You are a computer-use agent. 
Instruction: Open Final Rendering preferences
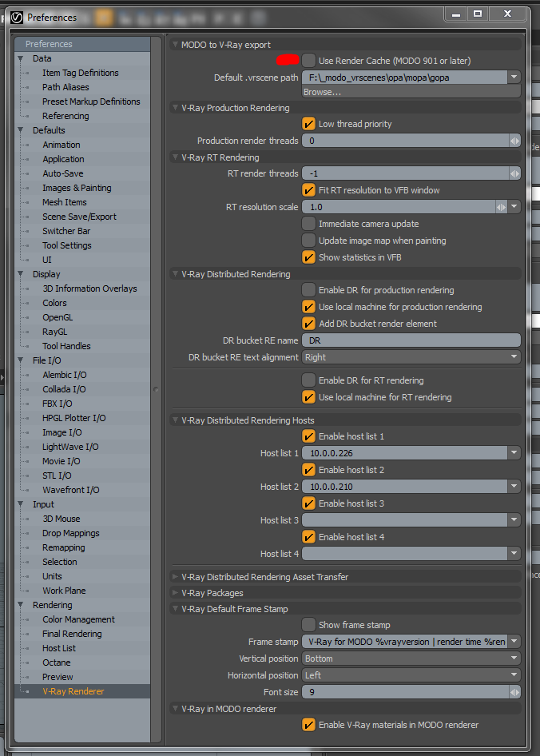72,634
